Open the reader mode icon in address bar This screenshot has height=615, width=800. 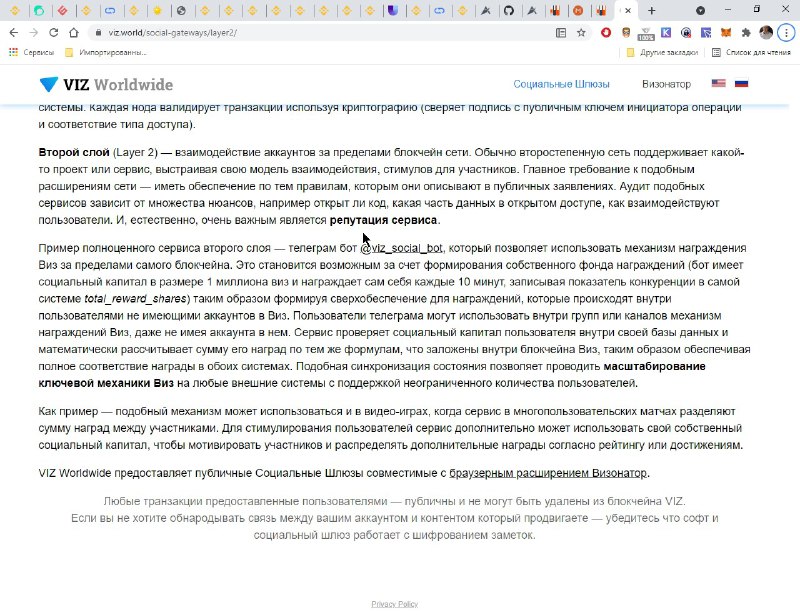(x=561, y=32)
